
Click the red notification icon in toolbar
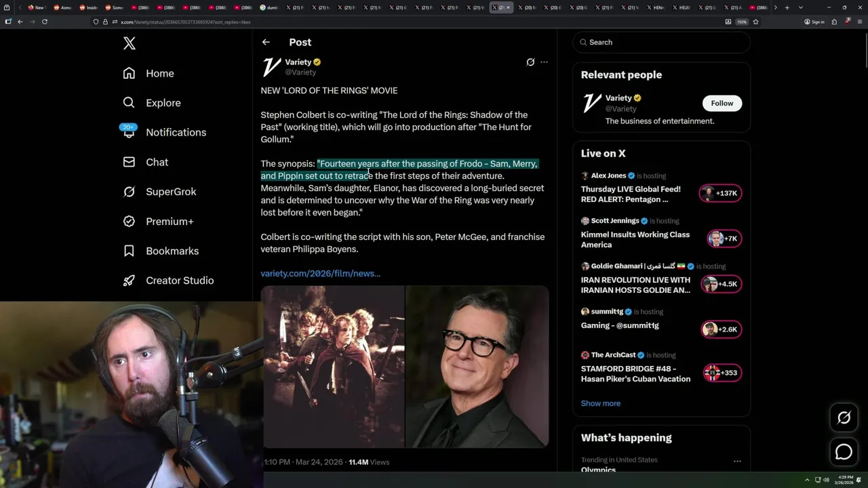(x=848, y=21)
